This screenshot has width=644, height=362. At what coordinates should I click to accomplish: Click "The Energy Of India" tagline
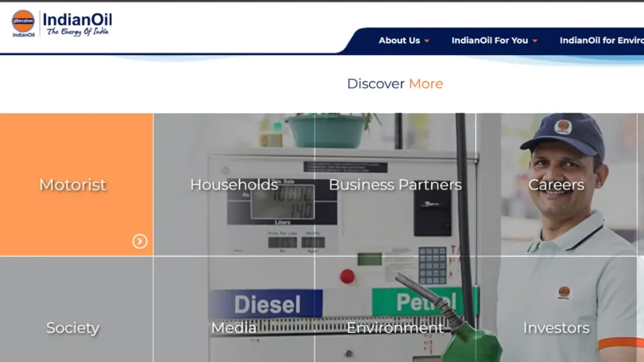(x=77, y=31)
